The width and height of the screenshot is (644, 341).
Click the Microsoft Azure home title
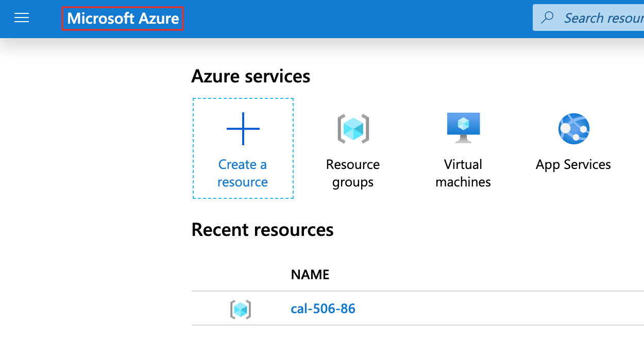point(123,19)
